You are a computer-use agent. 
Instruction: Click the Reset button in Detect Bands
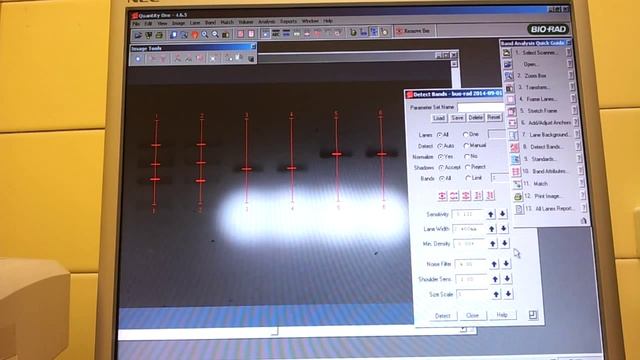(x=493, y=117)
